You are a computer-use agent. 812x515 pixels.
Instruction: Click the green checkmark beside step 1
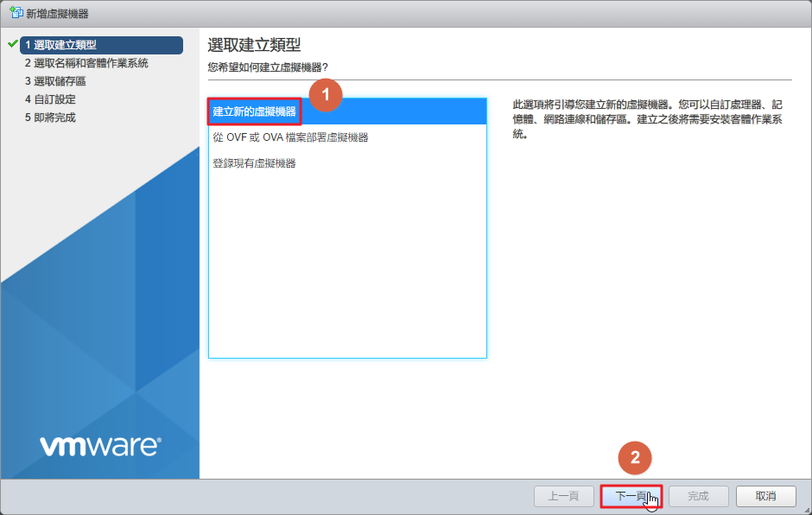[13, 44]
